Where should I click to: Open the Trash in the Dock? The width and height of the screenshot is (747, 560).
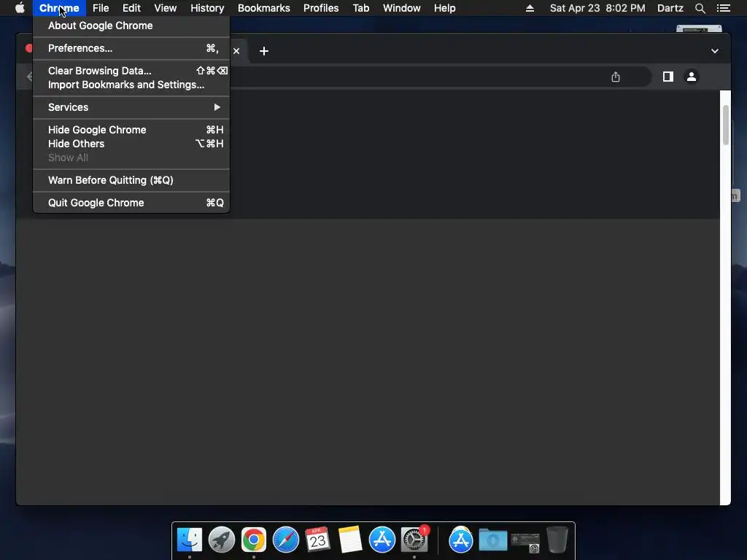click(557, 540)
